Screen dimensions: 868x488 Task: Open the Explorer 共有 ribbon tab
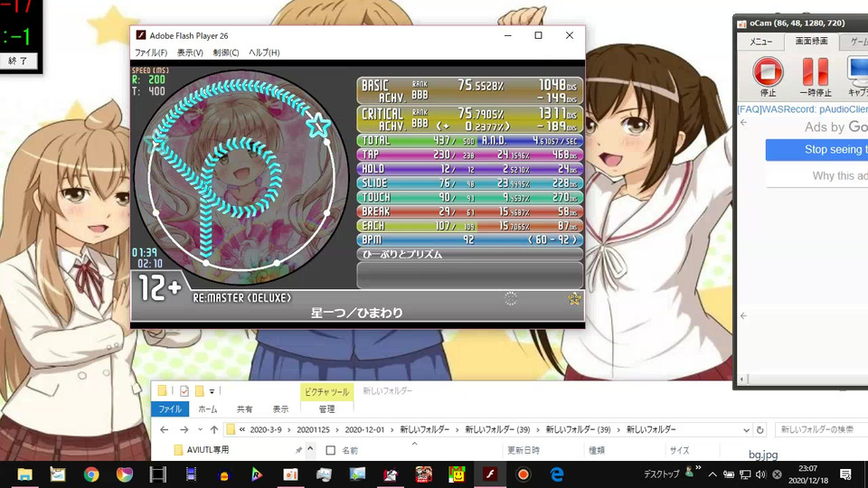click(245, 408)
